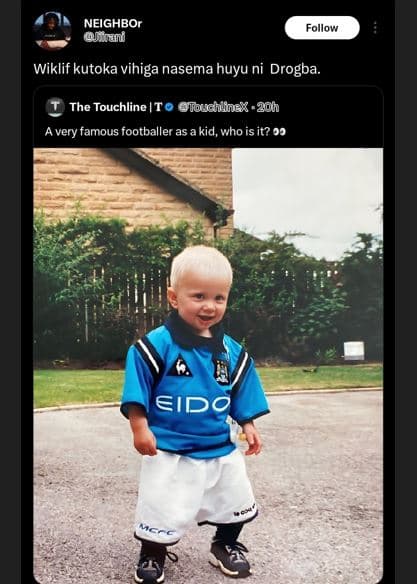Open the 20h timestamp of quoted post
Screen dimensions: 417x584
268,107
